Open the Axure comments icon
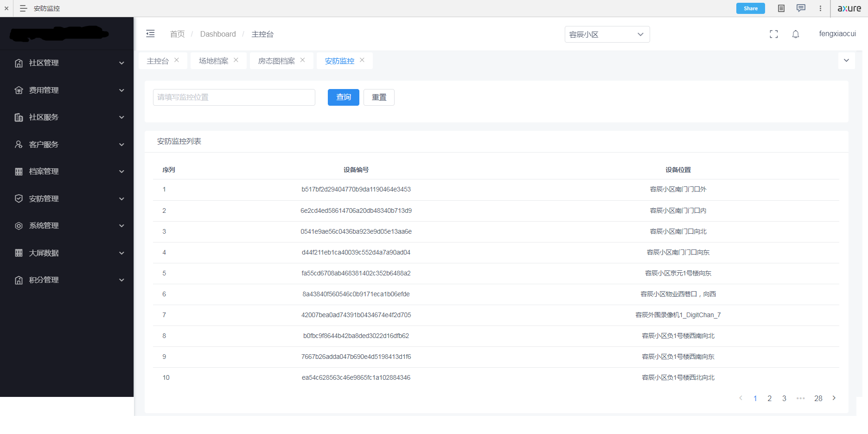Viewport: 868px width, 434px height. (x=801, y=8)
